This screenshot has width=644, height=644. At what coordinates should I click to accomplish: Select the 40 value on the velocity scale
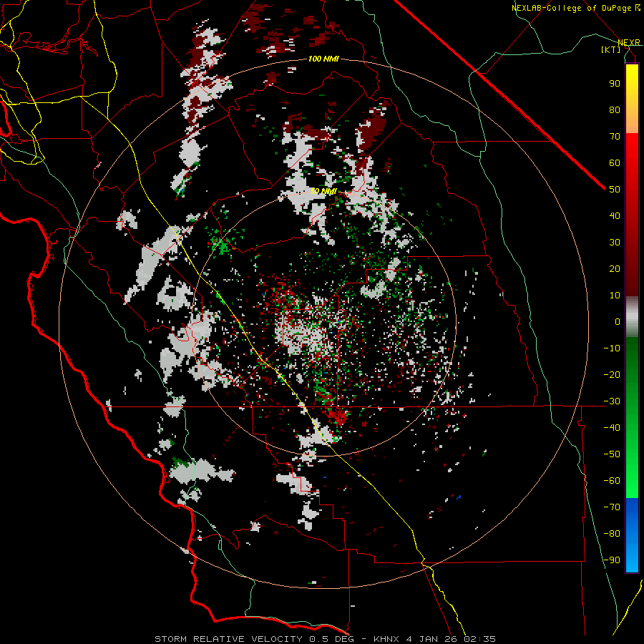(x=615, y=216)
